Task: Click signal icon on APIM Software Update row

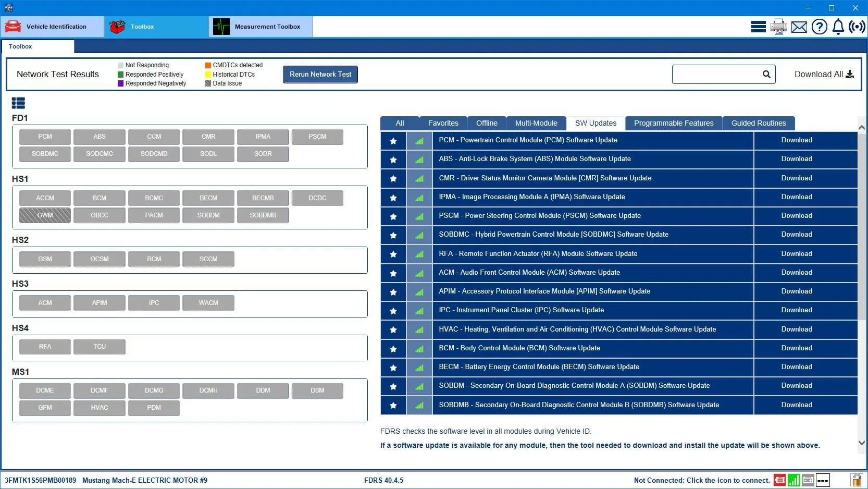Action: [x=419, y=292]
